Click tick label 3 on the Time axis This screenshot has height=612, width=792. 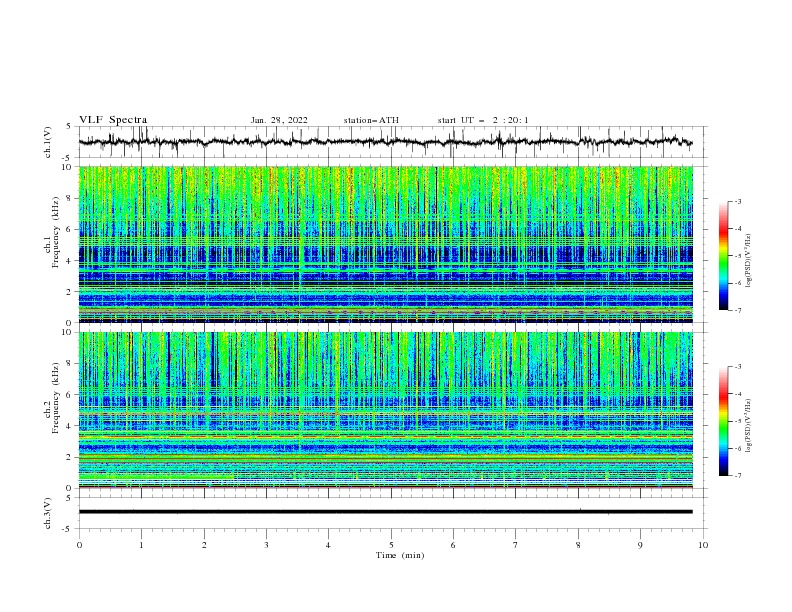[x=266, y=545]
